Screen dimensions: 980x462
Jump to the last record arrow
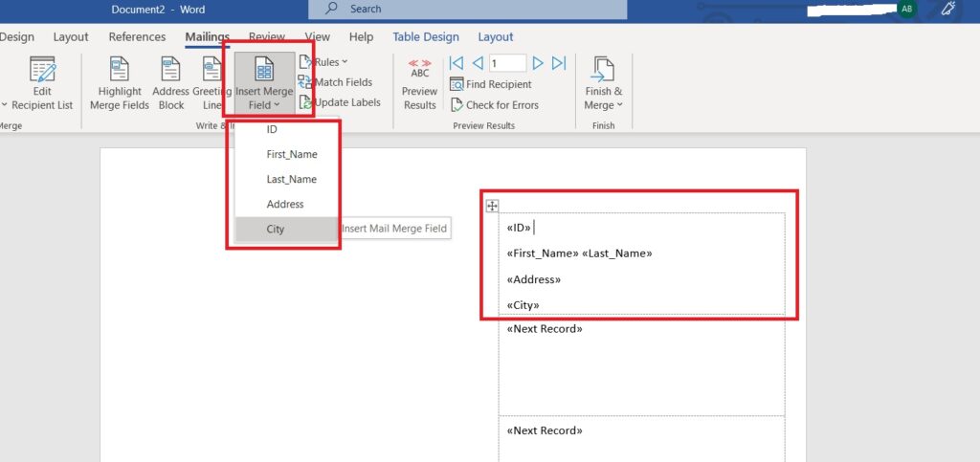559,63
